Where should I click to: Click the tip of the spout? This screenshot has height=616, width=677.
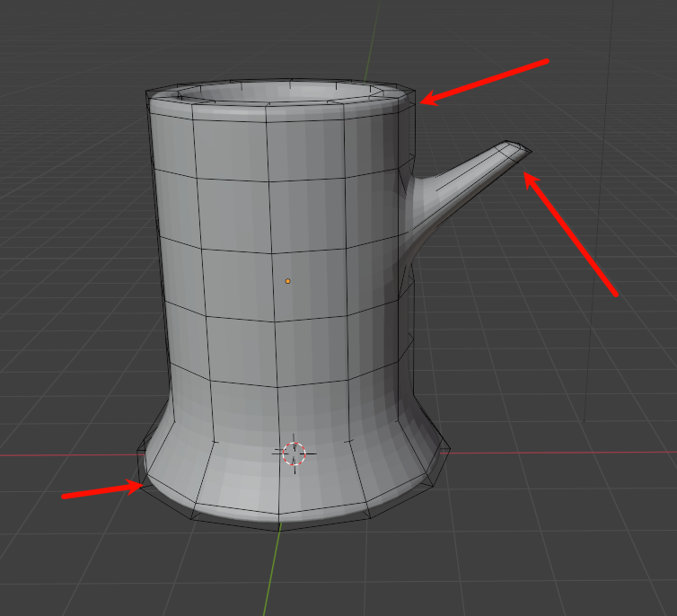click(526, 152)
